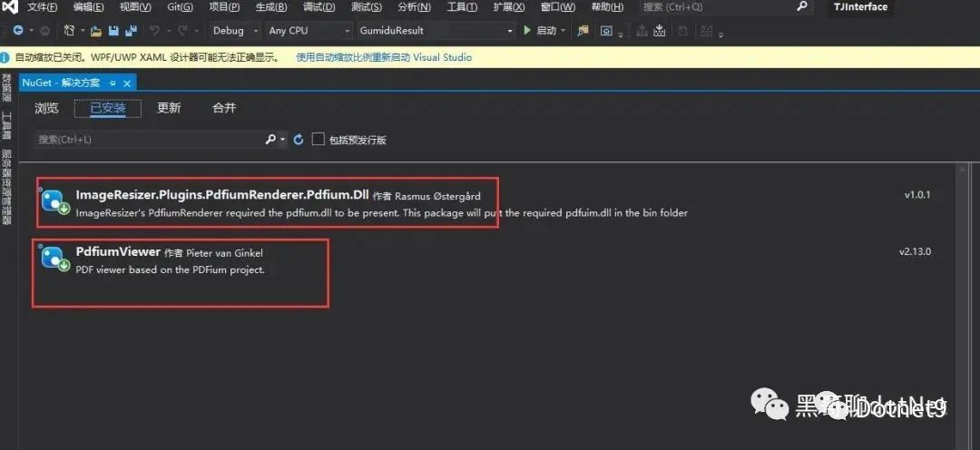
Task: Click the Open File folder icon
Action: coord(95,30)
